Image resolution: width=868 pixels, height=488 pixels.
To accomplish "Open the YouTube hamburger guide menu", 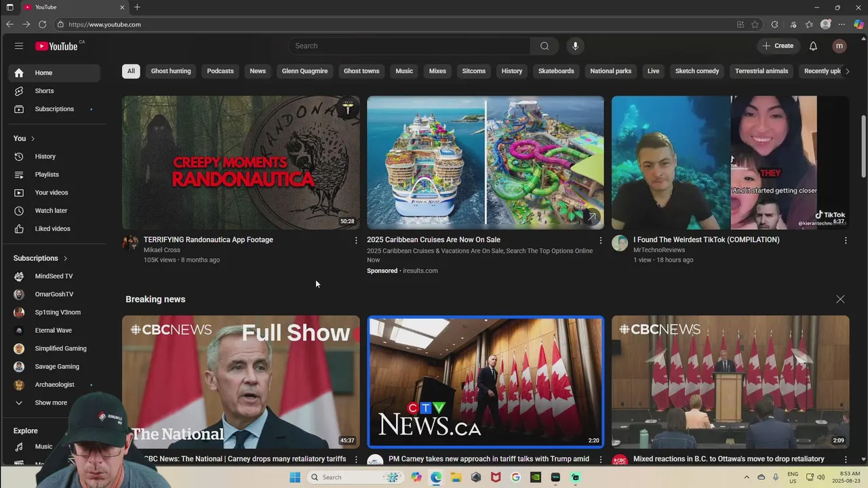I will [19, 46].
